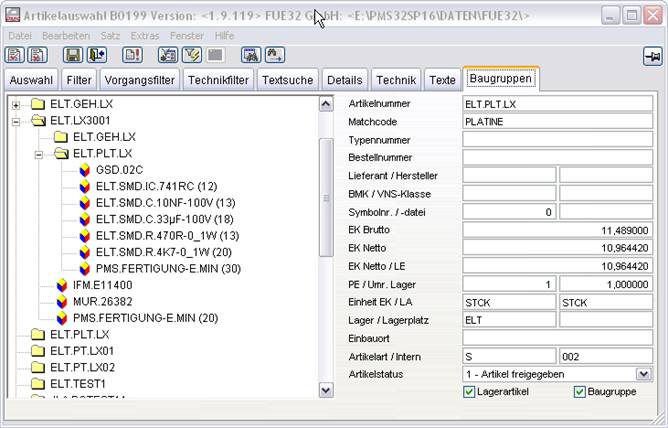This screenshot has width=668, height=428.
Task: Click into the Matchcode input field
Action: 557,121
